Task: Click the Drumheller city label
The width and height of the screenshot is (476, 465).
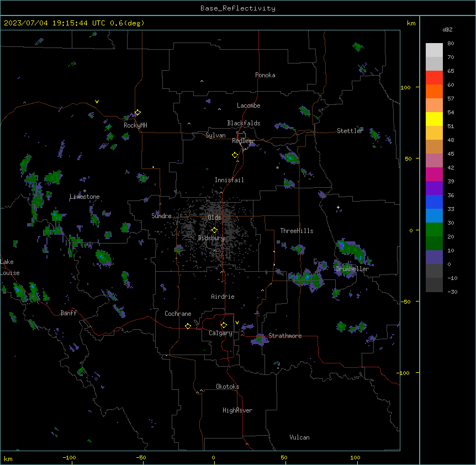Action: 352,269
